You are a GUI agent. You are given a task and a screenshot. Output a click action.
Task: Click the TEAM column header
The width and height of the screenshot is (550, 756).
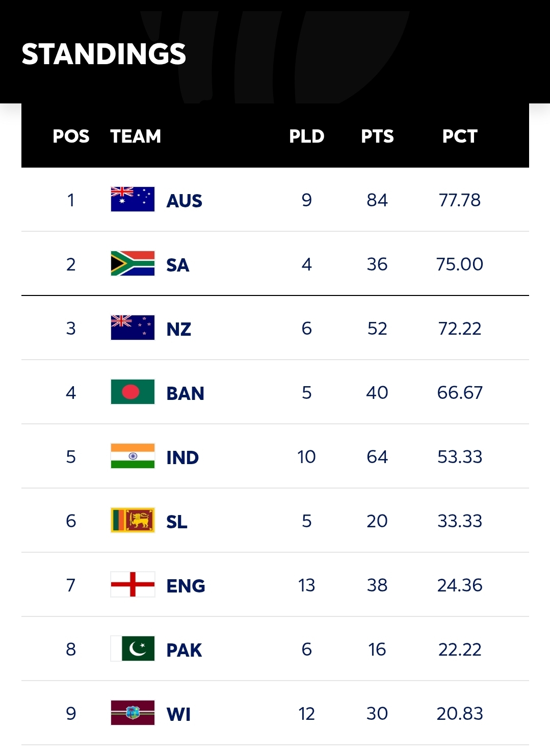(136, 136)
